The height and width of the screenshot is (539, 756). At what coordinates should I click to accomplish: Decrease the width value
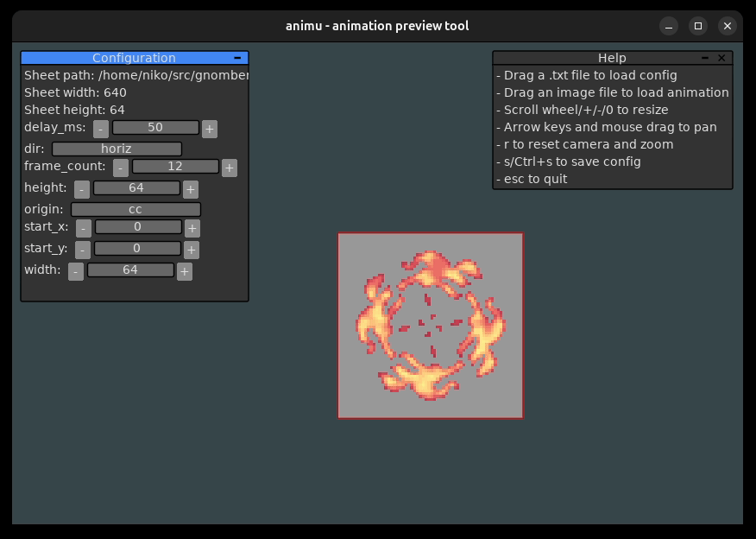(x=76, y=269)
